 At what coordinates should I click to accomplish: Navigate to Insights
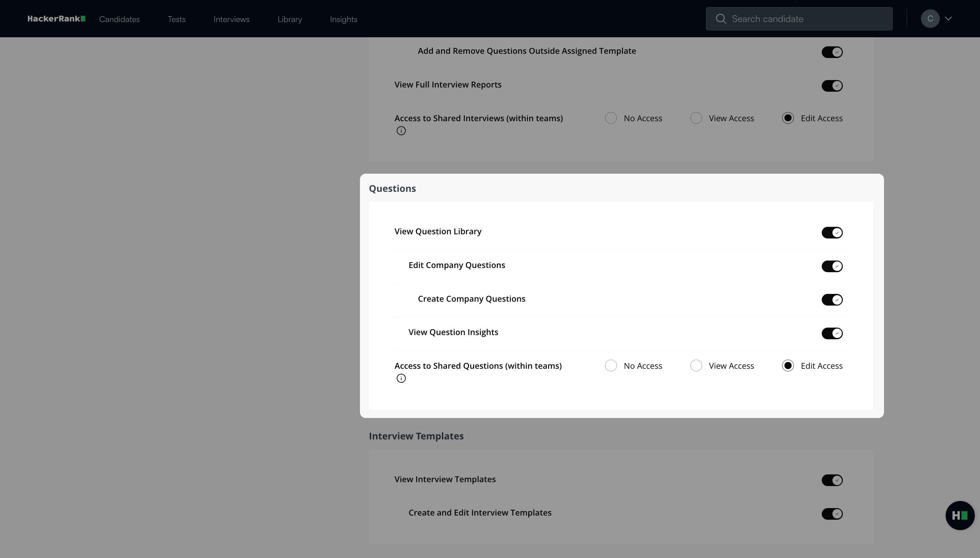click(343, 19)
